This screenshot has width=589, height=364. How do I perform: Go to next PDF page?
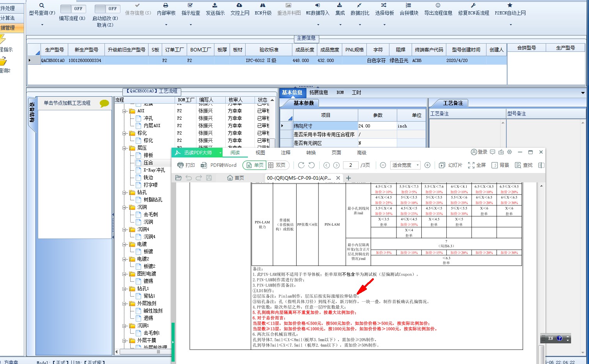[336, 165]
